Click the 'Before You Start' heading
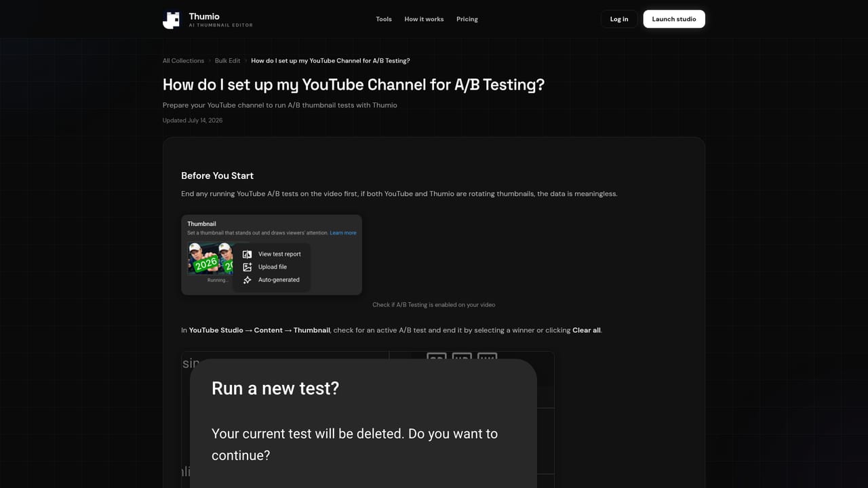 click(x=217, y=176)
